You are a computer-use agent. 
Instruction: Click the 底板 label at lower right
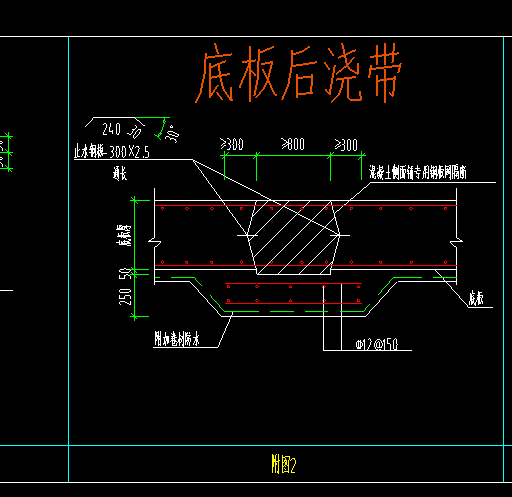click(x=476, y=298)
